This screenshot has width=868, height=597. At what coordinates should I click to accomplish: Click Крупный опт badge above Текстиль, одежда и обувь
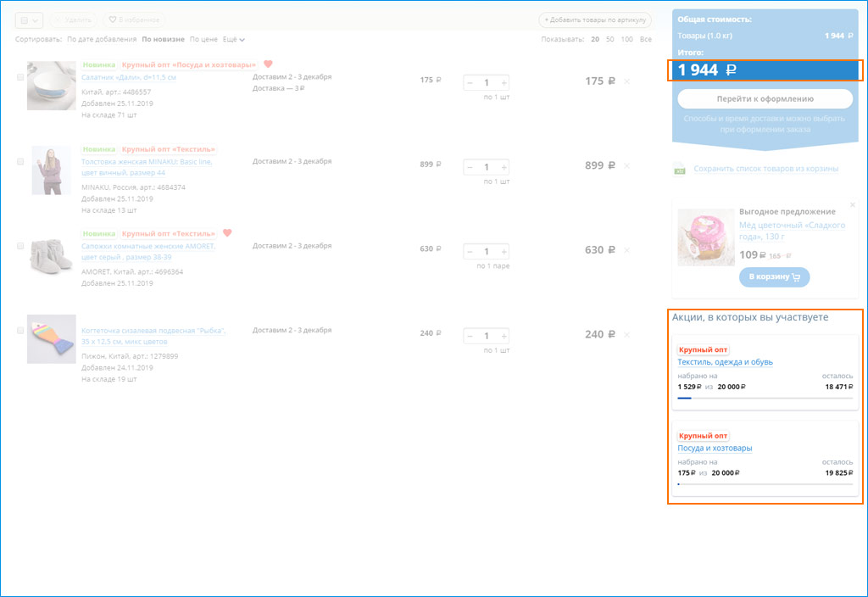coord(703,350)
